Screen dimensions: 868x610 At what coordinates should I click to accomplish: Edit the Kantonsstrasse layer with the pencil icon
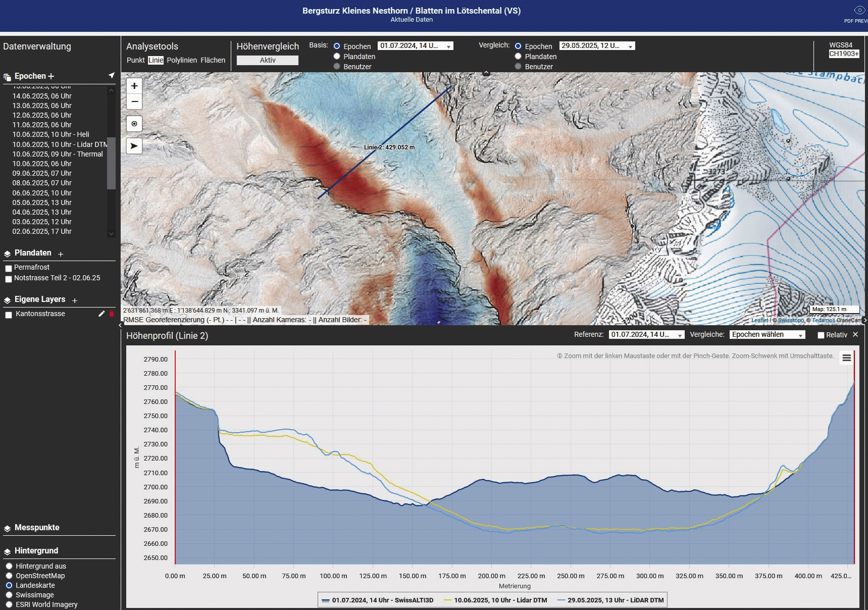click(103, 313)
